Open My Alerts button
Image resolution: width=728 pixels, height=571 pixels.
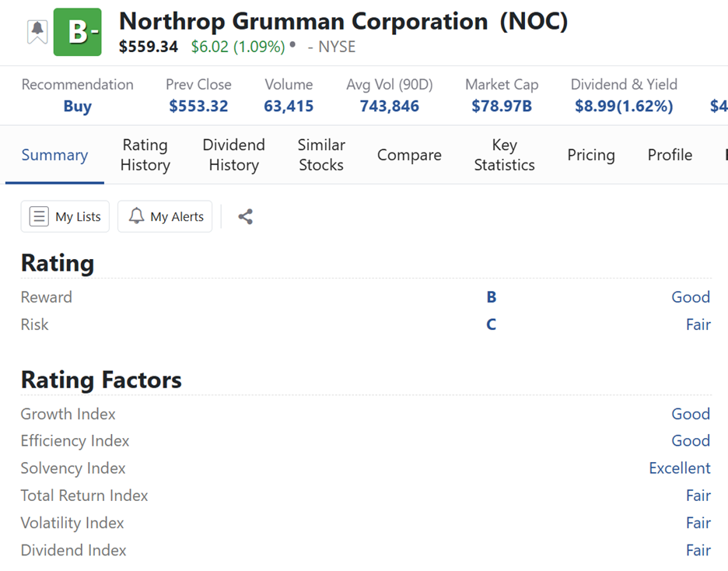tap(165, 217)
